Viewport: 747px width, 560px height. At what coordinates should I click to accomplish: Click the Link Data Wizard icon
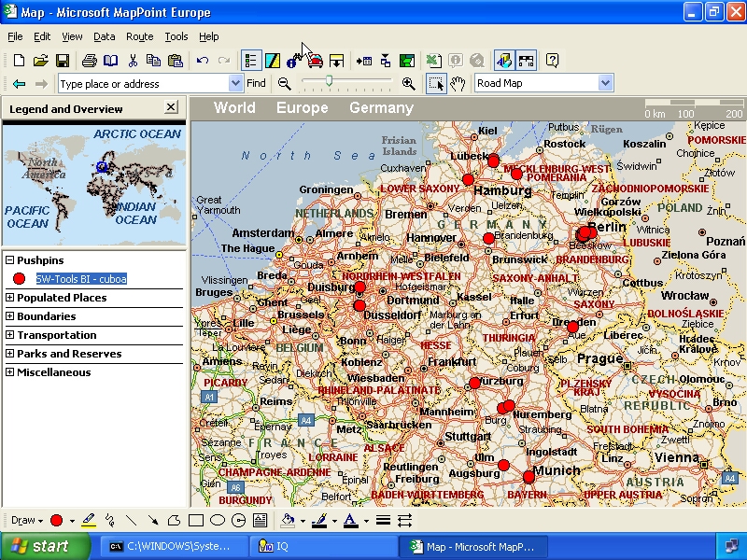(x=386, y=61)
